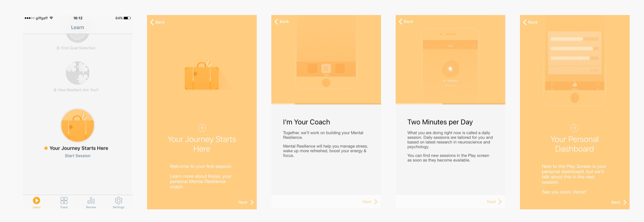
Task: Go Back on the Personal Dashboard screen
Action: click(530, 22)
